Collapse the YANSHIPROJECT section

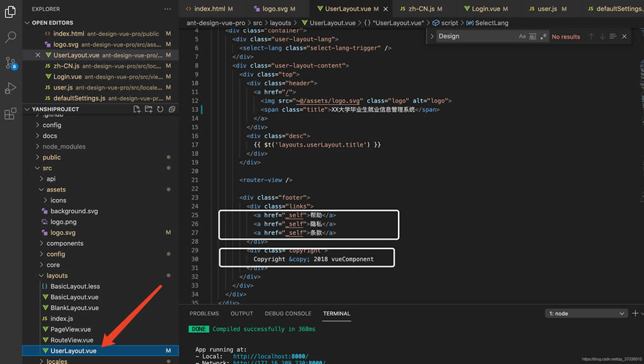27,109
